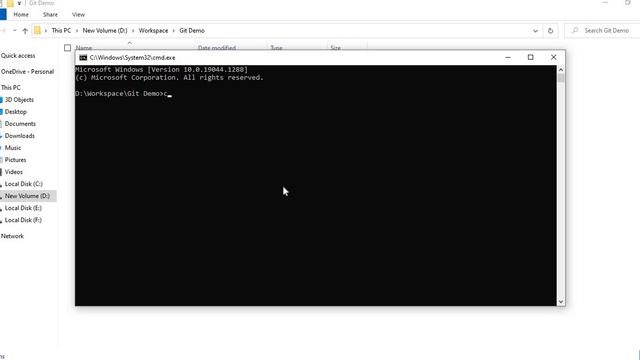This screenshot has height=360, width=640.
Task: Click Git Demo in address path
Action: (x=192, y=31)
